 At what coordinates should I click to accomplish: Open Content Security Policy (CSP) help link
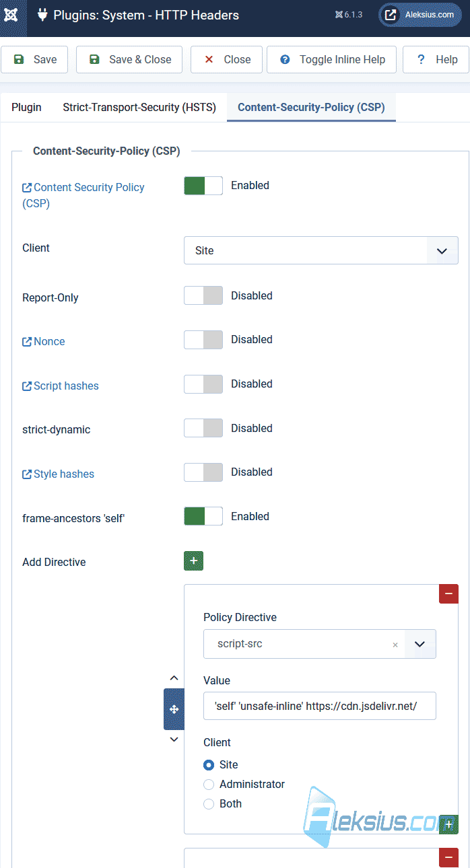83,195
